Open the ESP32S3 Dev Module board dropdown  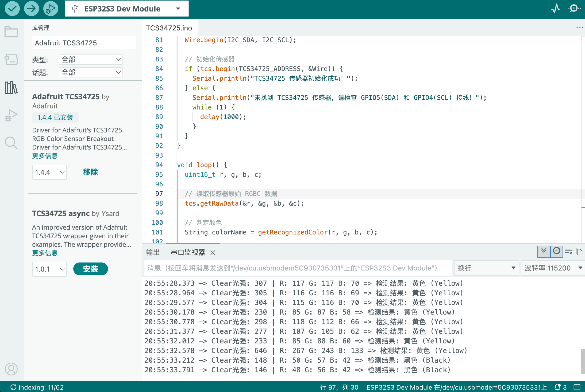tap(127, 9)
